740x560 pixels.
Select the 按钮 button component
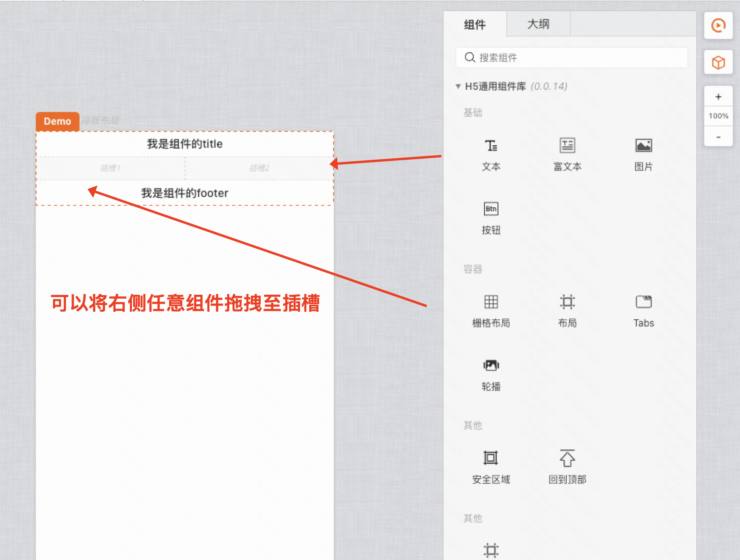[x=491, y=218]
